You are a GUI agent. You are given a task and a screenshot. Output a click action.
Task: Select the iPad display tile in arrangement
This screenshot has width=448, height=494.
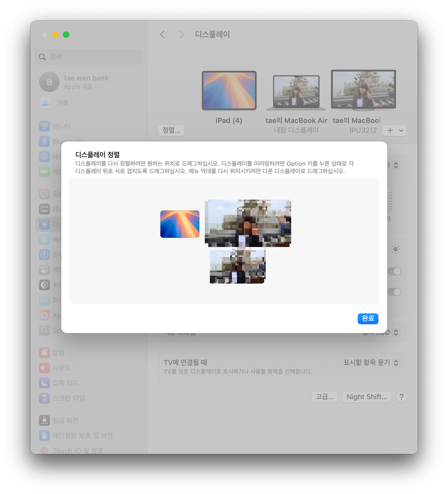[x=180, y=224]
